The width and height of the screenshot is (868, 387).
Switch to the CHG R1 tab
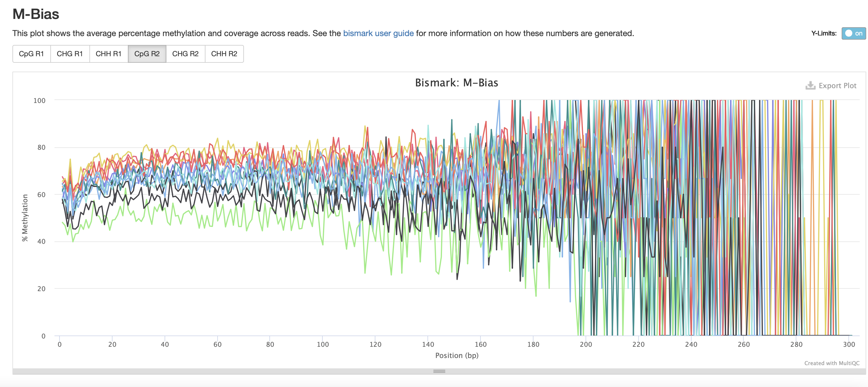70,54
